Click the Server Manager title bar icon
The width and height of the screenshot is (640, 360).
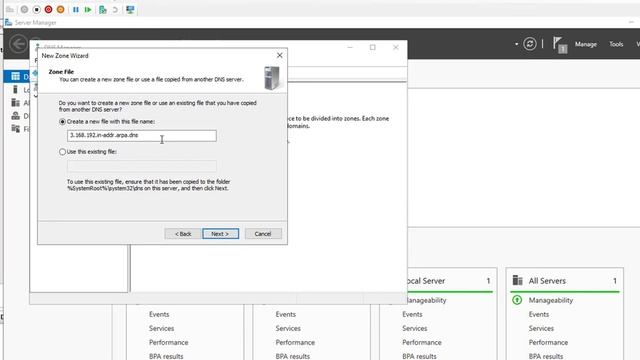(9, 22)
